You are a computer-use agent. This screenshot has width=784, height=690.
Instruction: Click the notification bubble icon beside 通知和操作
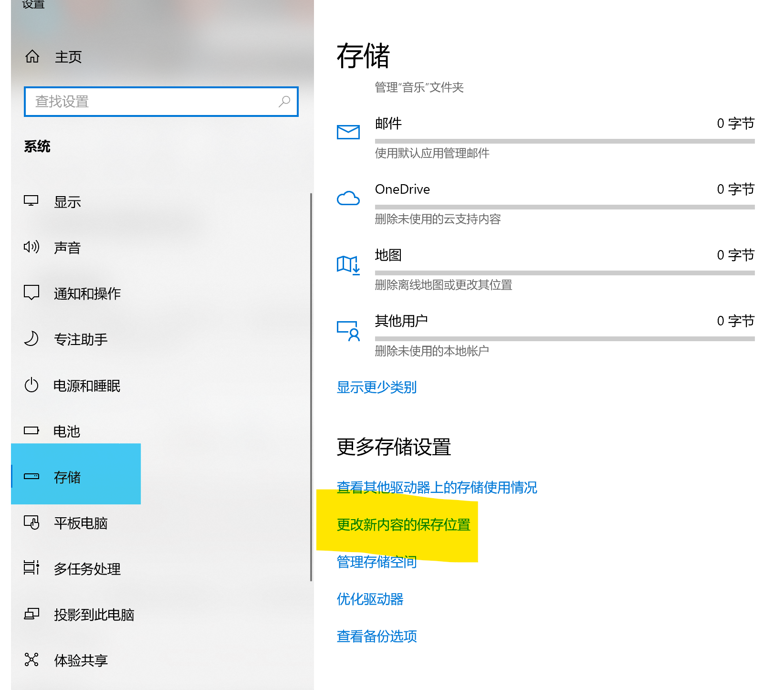click(x=31, y=292)
